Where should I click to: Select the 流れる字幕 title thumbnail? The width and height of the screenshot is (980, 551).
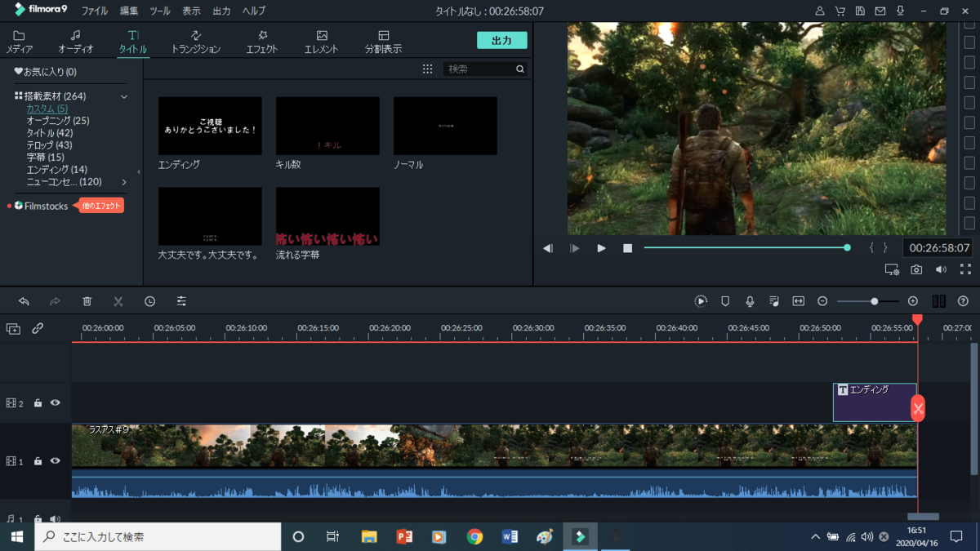327,216
